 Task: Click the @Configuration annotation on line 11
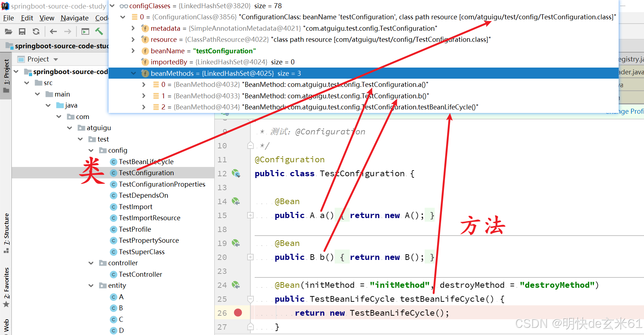(290, 159)
